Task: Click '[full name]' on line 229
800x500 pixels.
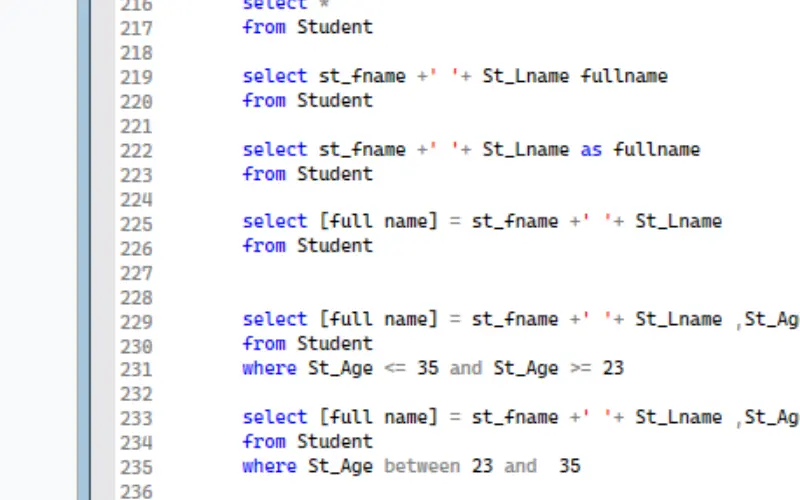Action: [379, 319]
